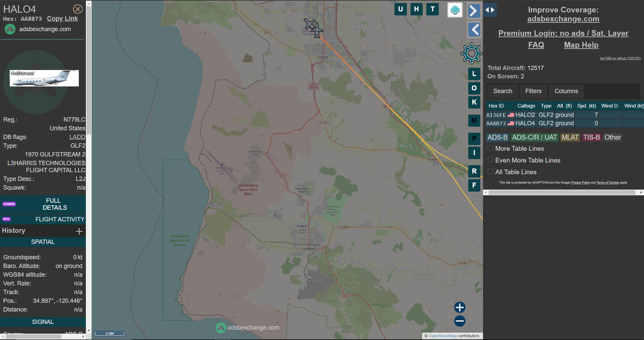Sort table by Spd. (kt) column
Image resolution: width=644 pixels, height=340 pixels.
click(x=586, y=106)
